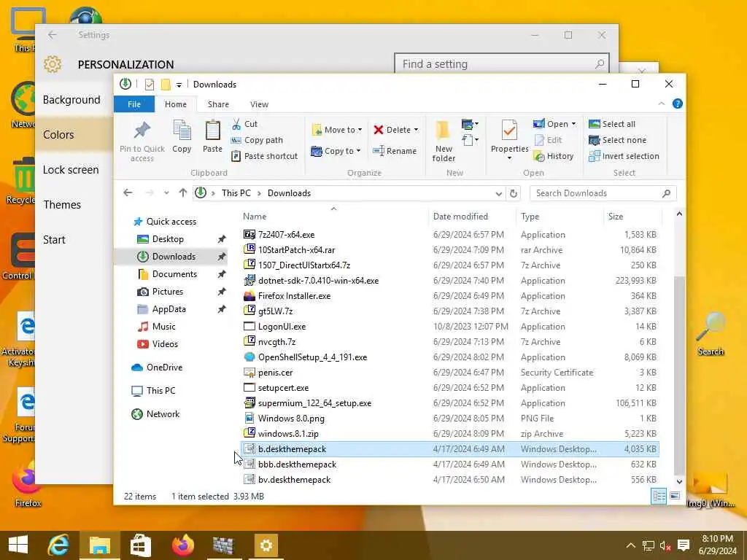Expand the Open dropdown arrow
Screen dimensions: 747x560
pyautogui.click(x=573, y=124)
